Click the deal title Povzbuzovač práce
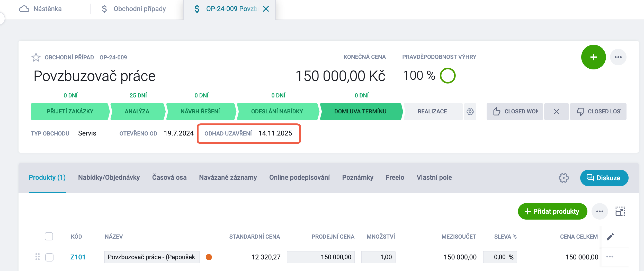The width and height of the screenshot is (644, 271). (94, 76)
